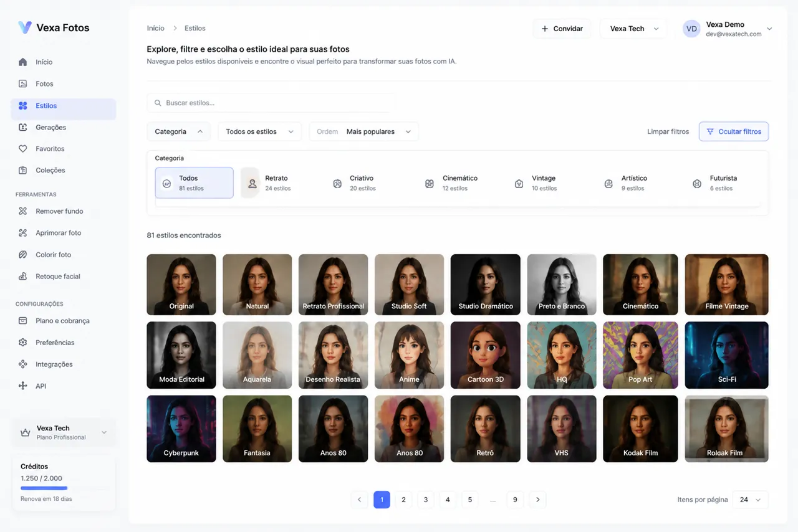Click the Colorir foto tool icon
Screen dimensions: 798x532
pos(23,255)
